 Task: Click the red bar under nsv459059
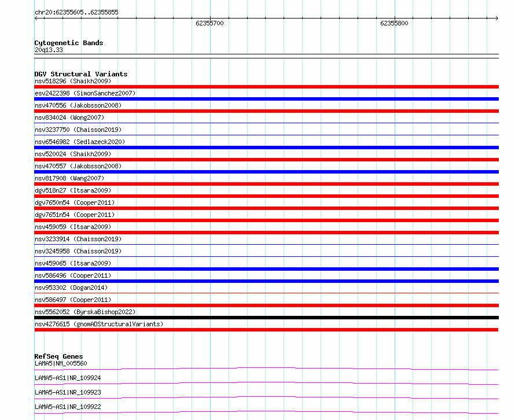266,233
